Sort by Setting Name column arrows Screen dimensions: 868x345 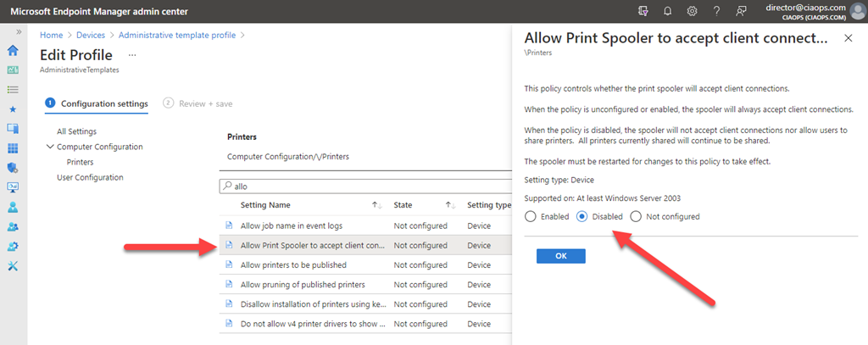point(376,204)
